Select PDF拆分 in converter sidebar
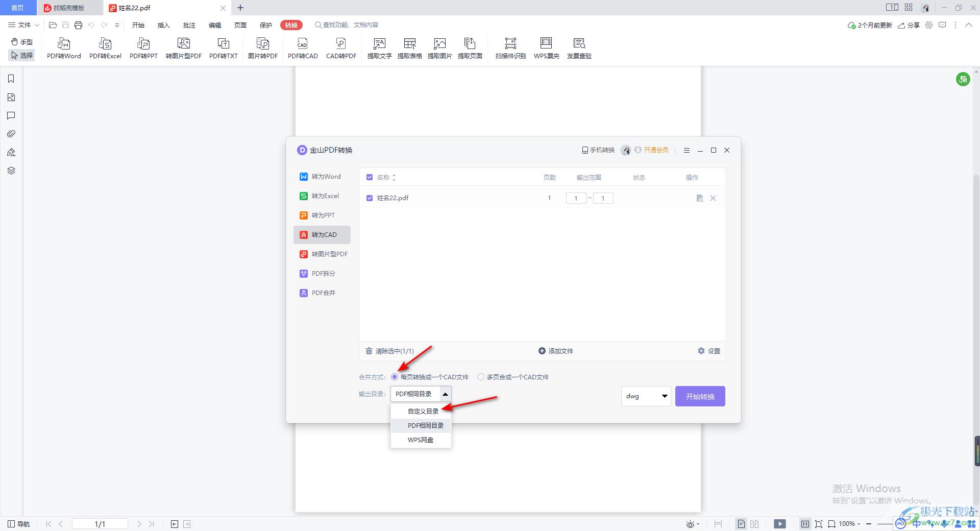 click(322, 274)
